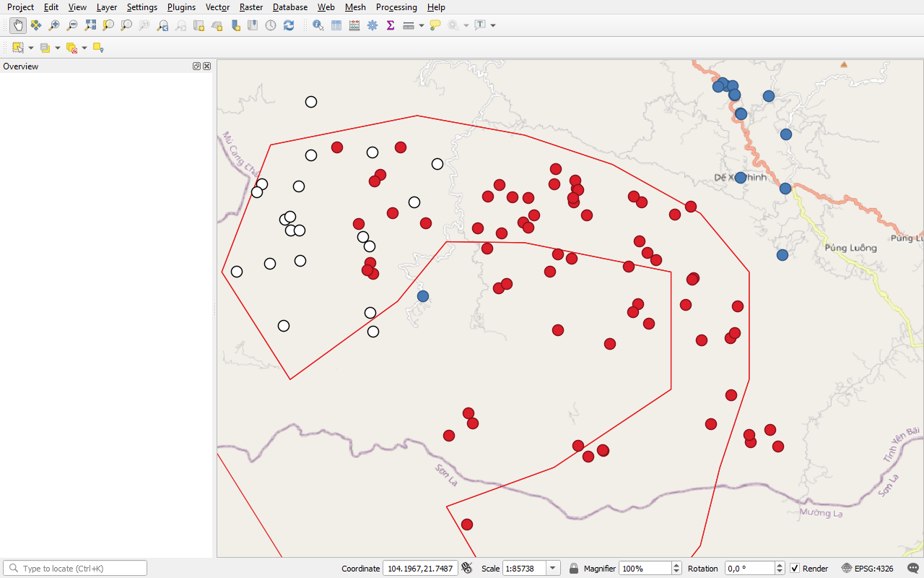This screenshot has width=924, height=578.
Task: Open the Help menu
Action: pos(436,7)
